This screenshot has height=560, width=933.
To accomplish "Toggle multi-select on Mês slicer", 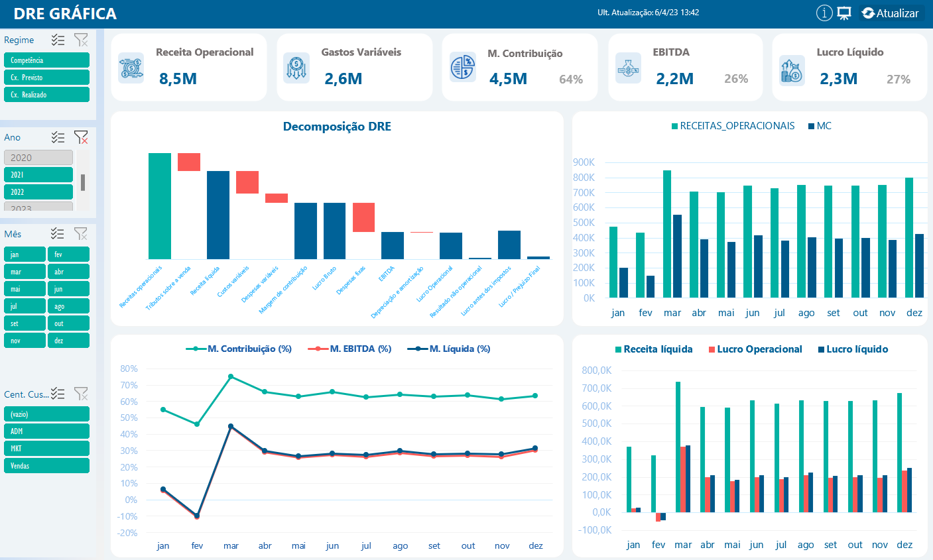I will (x=58, y=234).
